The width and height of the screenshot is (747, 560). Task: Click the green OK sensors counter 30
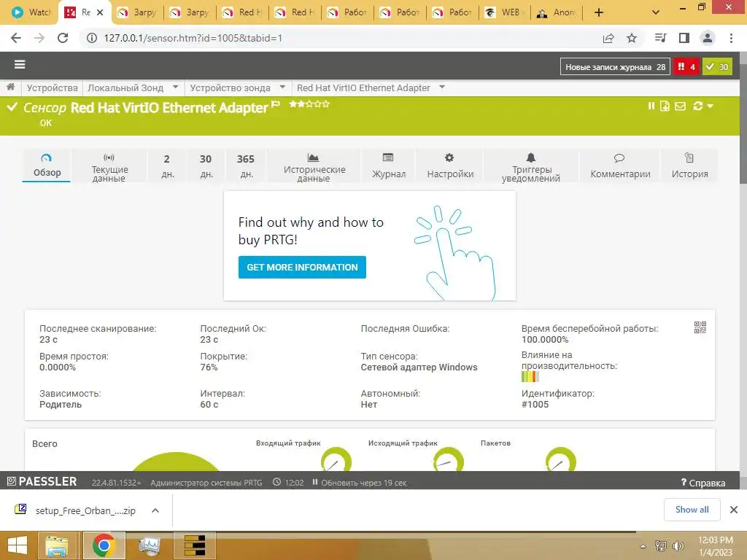pos(718,67)
